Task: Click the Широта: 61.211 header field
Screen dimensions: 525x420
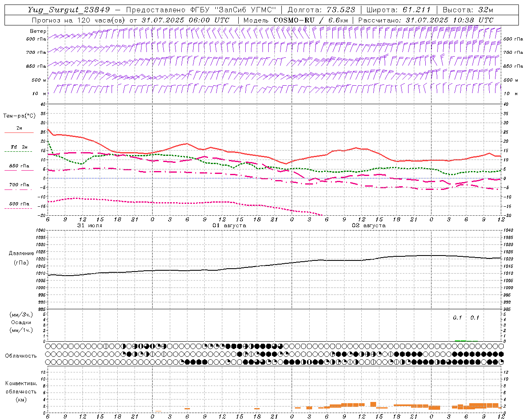Action: (398, 10)
